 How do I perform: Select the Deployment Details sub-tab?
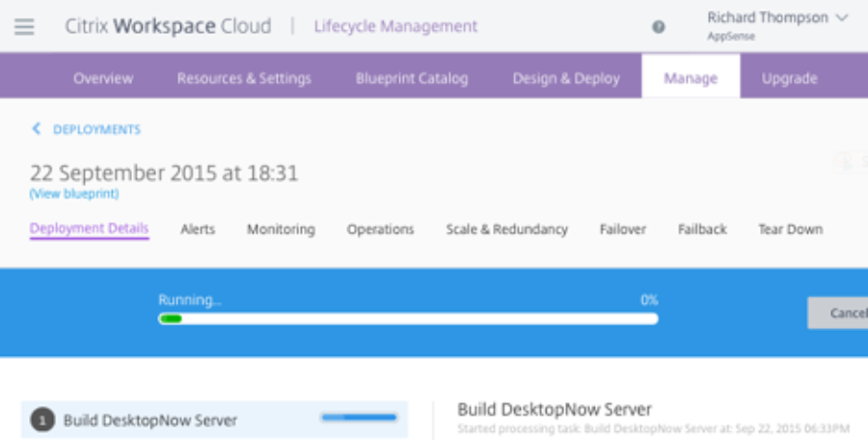[x=89, y=229]
